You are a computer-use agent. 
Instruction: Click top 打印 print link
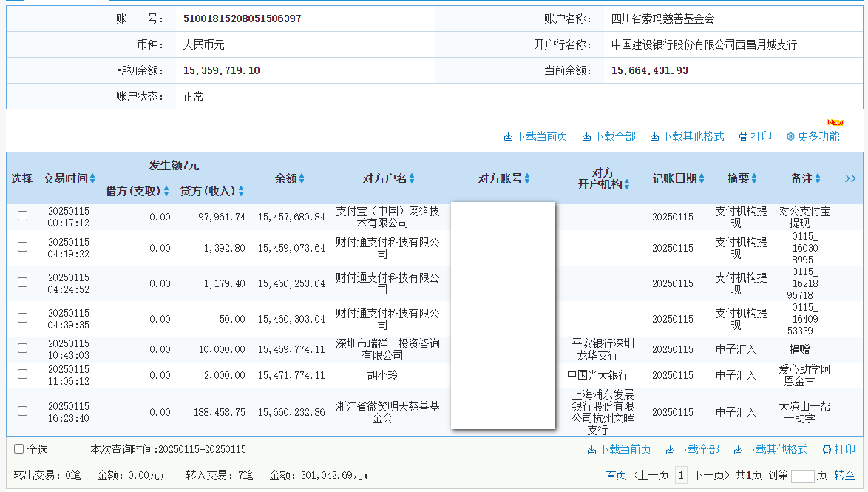click(x=755, y=136)
